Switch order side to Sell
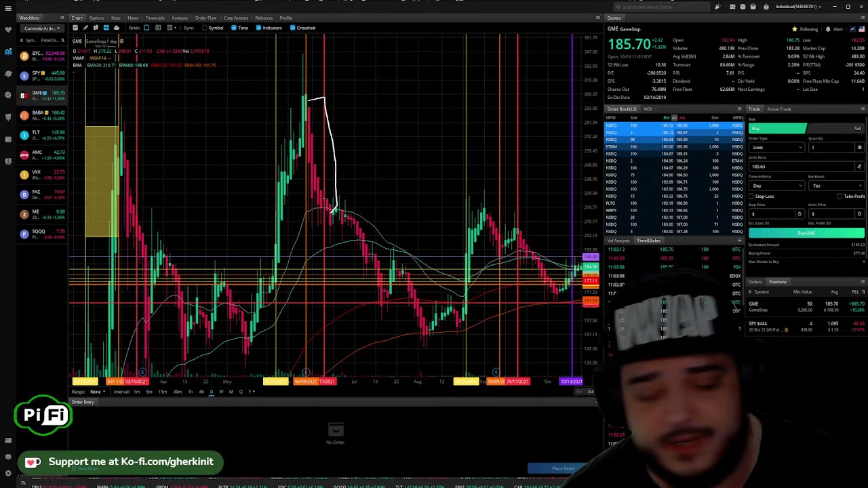The width and height of the screenshot is (868, 488). pos(835,128)
